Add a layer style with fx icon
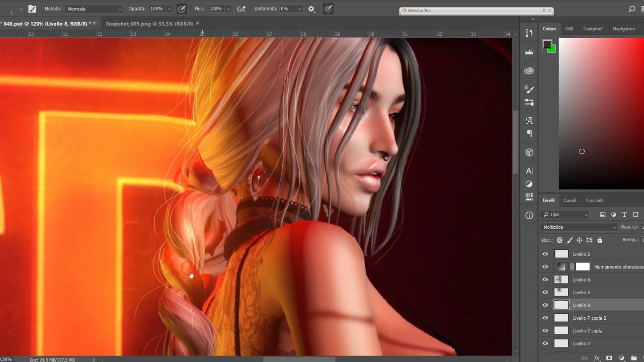Viewport: 644px width, 362px height. click(597, 358)
